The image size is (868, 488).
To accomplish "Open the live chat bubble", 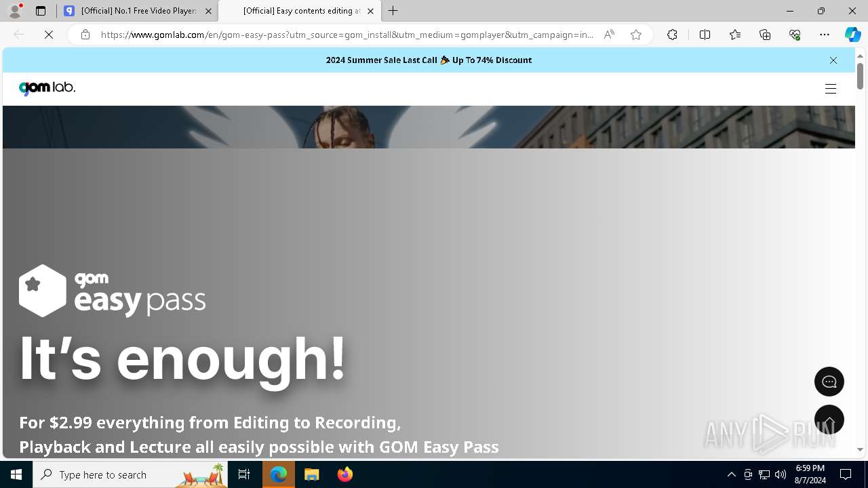I will [x=829, y=382].
